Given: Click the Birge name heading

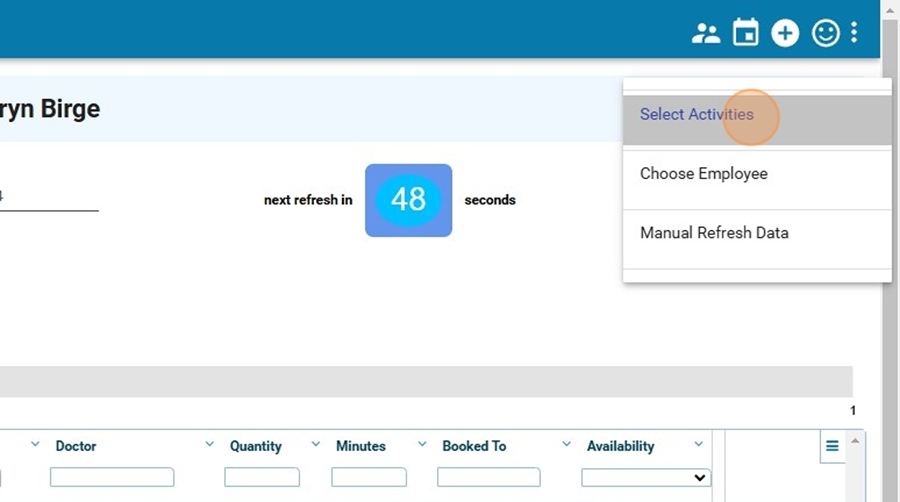Looking at the screenshot, I should click(x=70, y=109).
